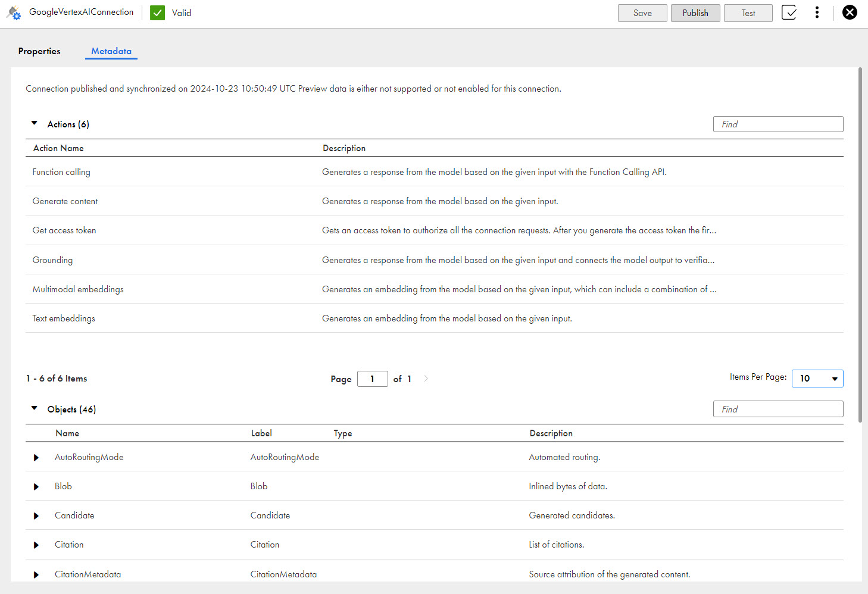The image size is (868, 594).
Task: Expand the AutoRoutingMode object row
Action: pyautogui.click(x=36, y=458)
